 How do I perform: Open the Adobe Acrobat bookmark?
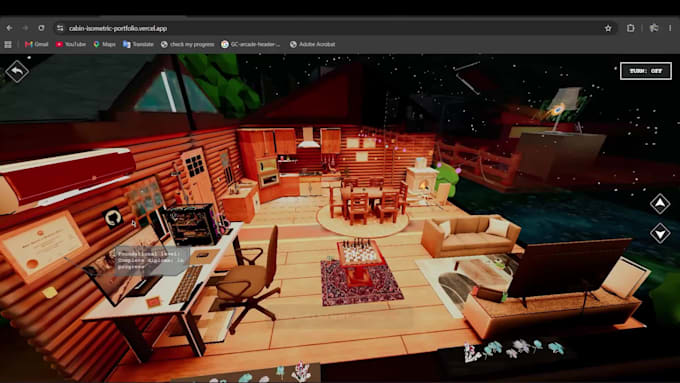click(312, 44)
